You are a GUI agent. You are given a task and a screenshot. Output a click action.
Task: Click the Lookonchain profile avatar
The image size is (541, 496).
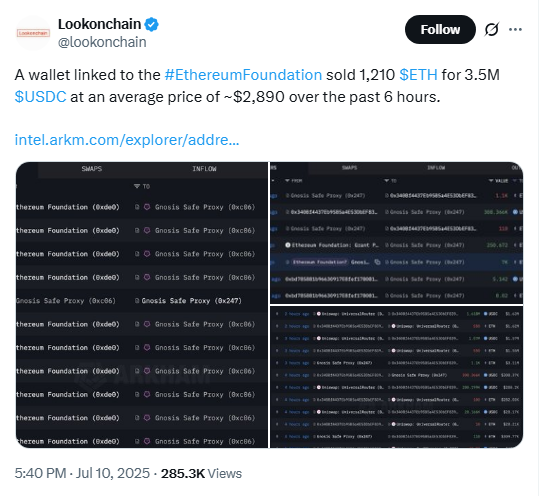pos(33,33)
